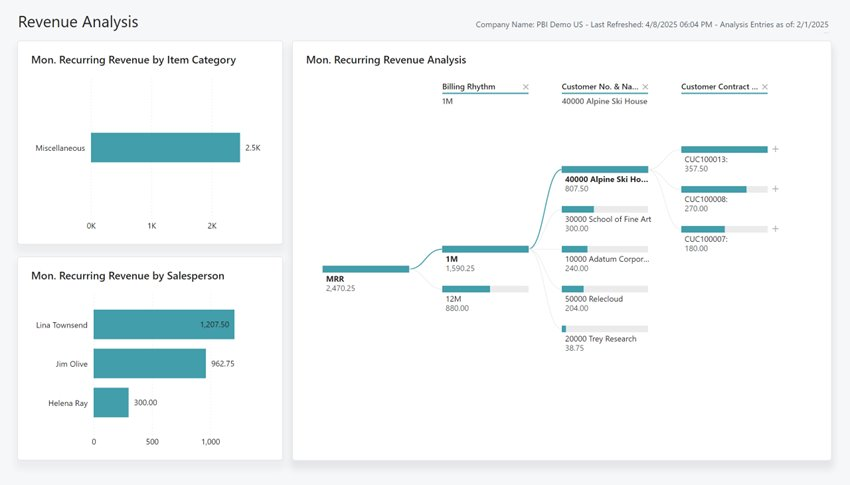This screenshot has height=485, width=850.
Task: Click the MRR value 2,470.25
Action: coord(340,288)
